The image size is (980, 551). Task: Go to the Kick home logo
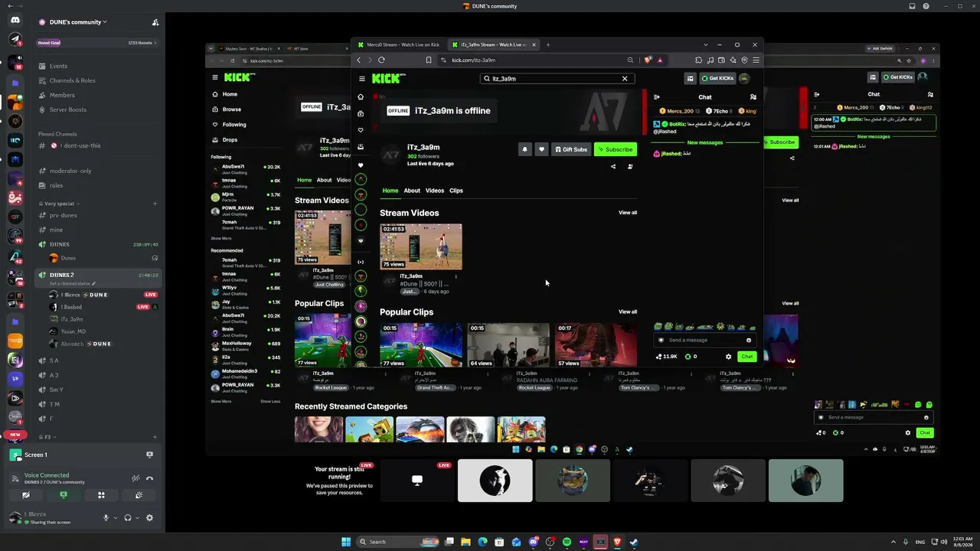(x=388, y=78)
